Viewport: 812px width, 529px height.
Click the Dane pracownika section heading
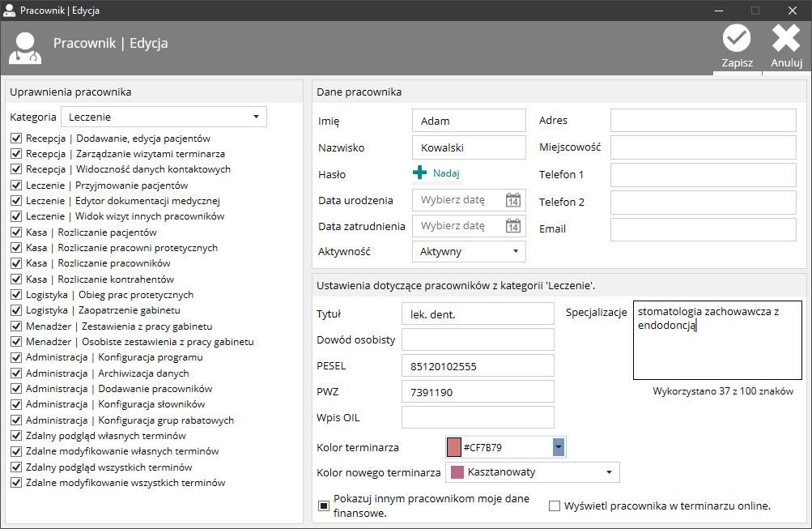[359, 92]
